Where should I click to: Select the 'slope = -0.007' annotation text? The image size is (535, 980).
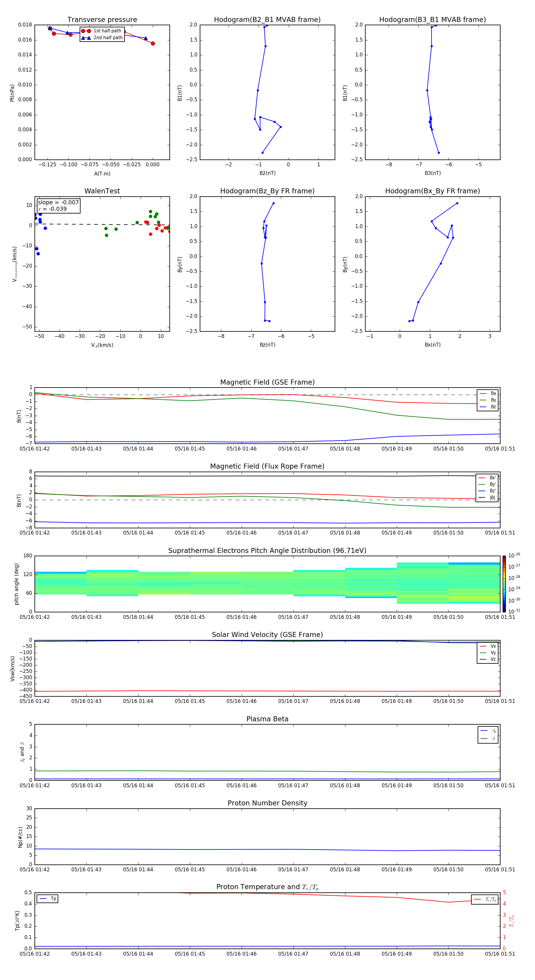(x=58, y=203)
